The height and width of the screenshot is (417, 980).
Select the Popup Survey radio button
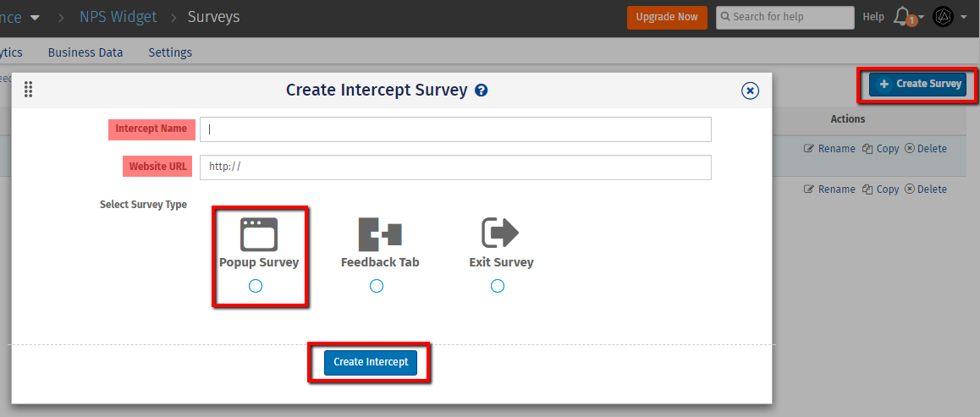(256, 287)
